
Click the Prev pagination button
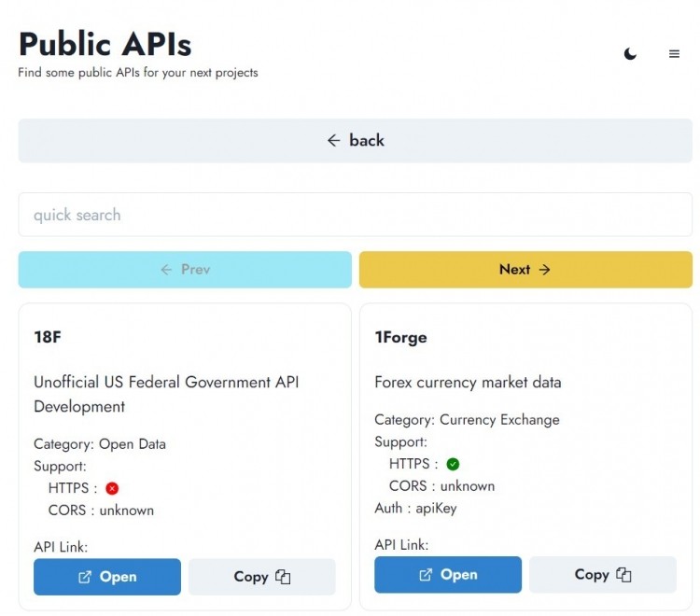pos(185,270)
